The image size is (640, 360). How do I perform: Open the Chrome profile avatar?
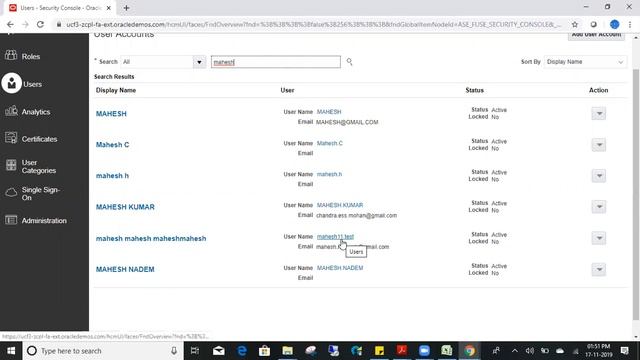pos(614,24)
